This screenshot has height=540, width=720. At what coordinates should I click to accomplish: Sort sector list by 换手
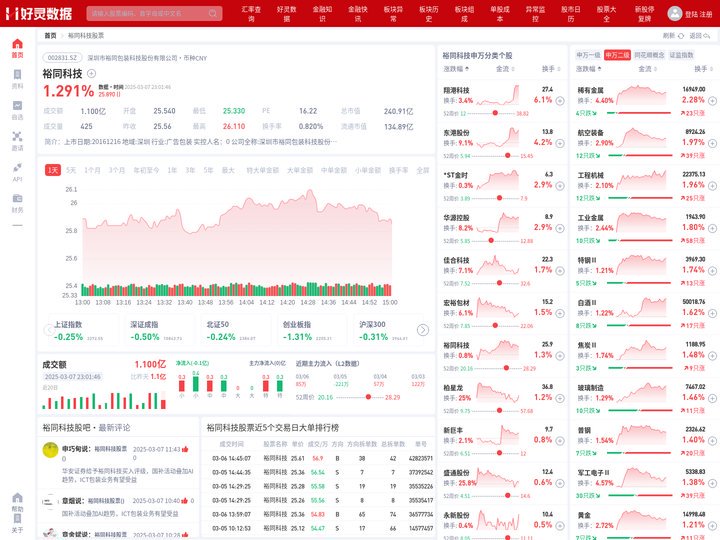[703, 69]
